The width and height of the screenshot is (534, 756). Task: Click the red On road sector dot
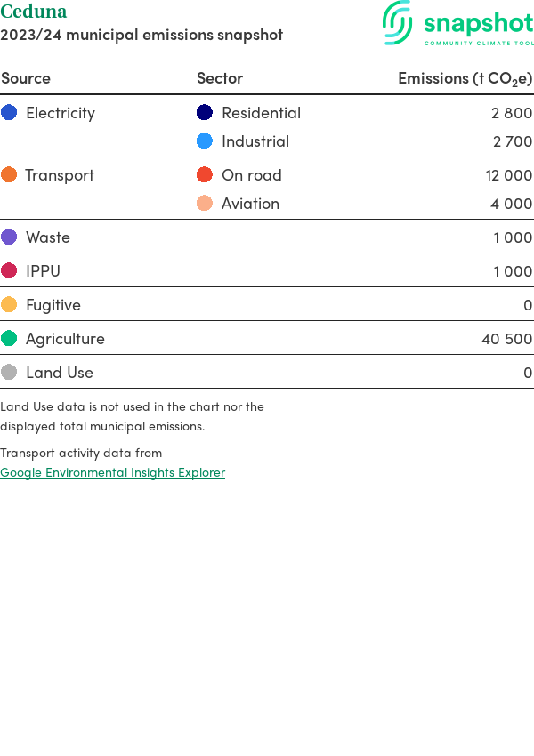pyautogui.click(x=205, y=174)
